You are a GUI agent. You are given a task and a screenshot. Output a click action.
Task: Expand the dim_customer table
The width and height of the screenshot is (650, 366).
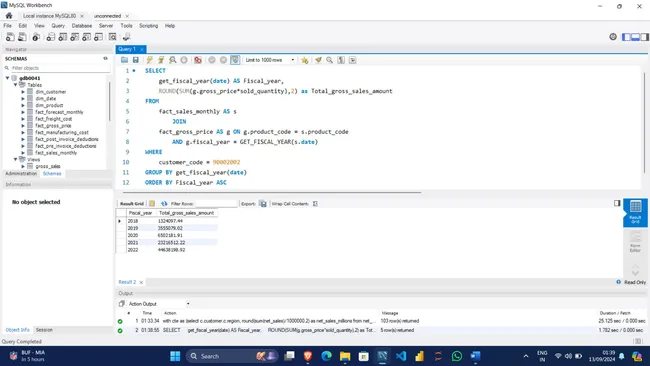pos(23,92)
